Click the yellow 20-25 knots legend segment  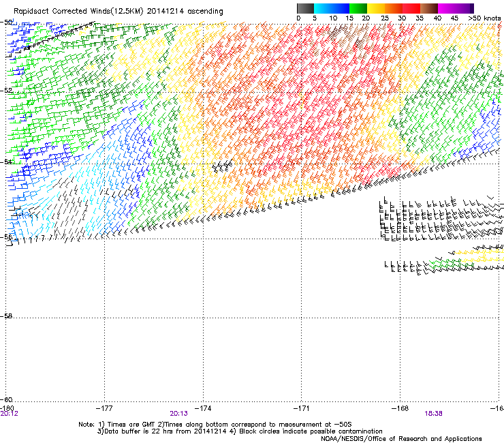(376, 8)
